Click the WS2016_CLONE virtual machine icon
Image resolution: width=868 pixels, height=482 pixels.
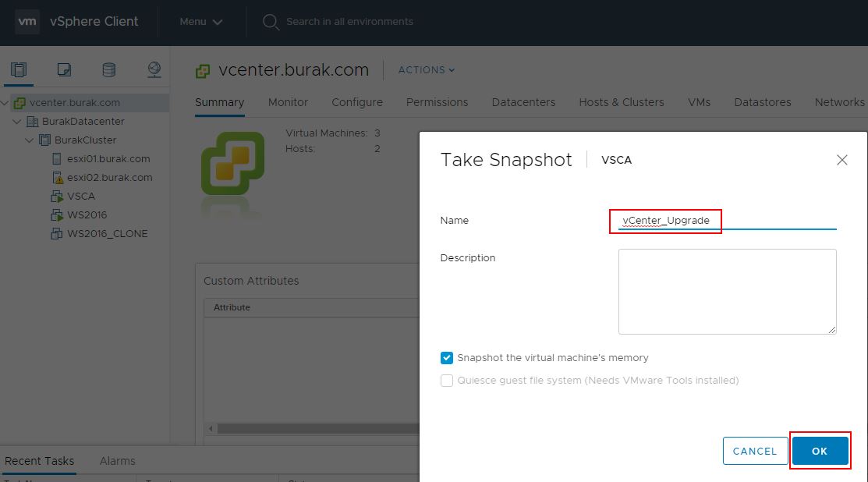56,234
